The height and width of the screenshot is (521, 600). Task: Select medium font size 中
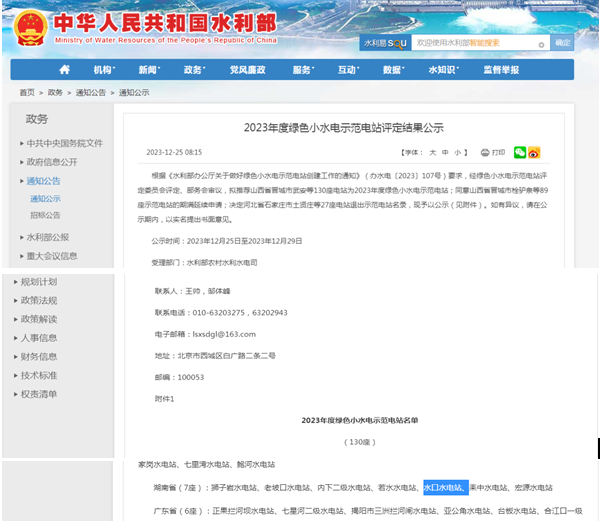point(445,153)
